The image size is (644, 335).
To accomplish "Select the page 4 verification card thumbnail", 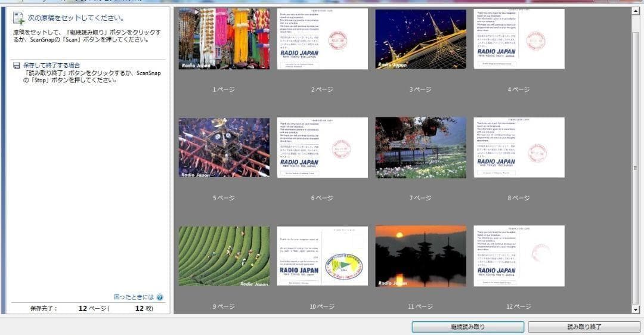I will pos(519,39).
